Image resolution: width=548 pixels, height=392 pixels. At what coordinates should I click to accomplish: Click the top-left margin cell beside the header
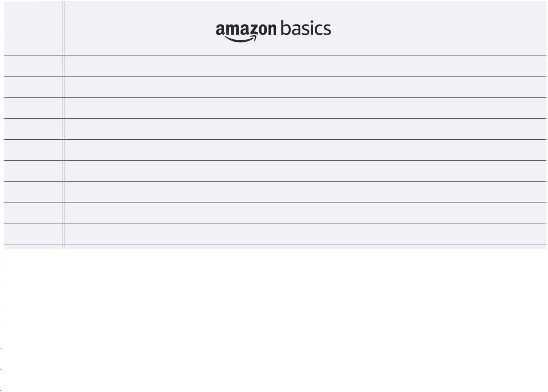point(32,28)
